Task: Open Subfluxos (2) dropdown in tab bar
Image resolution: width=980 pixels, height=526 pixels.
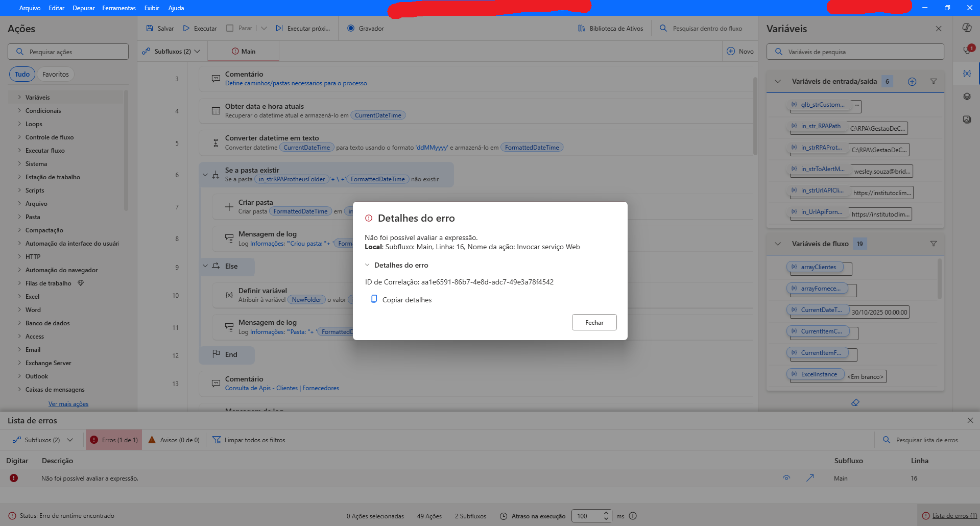Action: click(x=171, y=51)
